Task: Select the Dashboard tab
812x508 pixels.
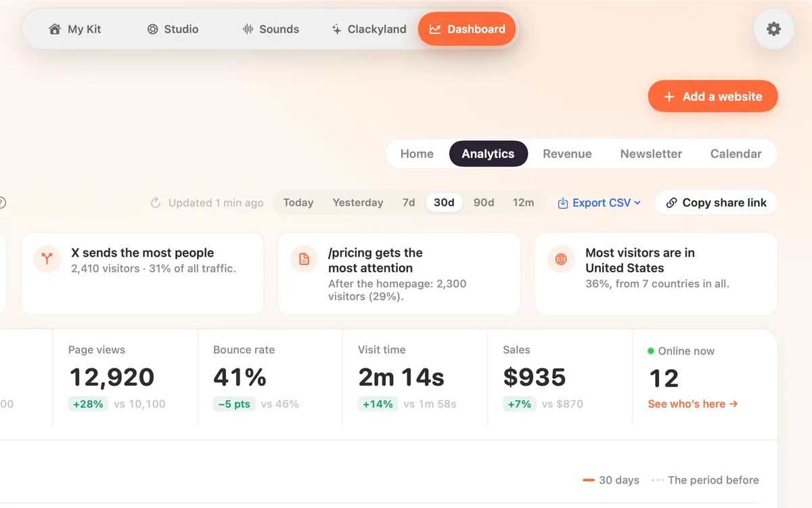Action: [x=467, y=29]
